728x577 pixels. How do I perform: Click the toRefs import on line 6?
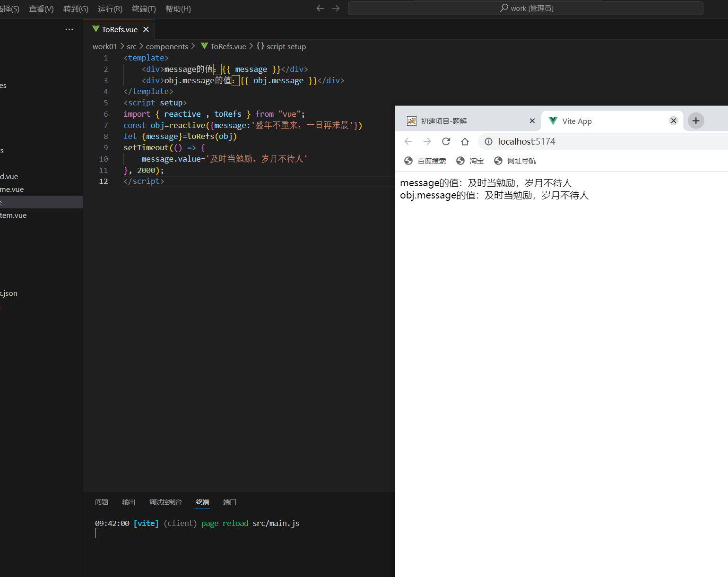click(228, 114)
